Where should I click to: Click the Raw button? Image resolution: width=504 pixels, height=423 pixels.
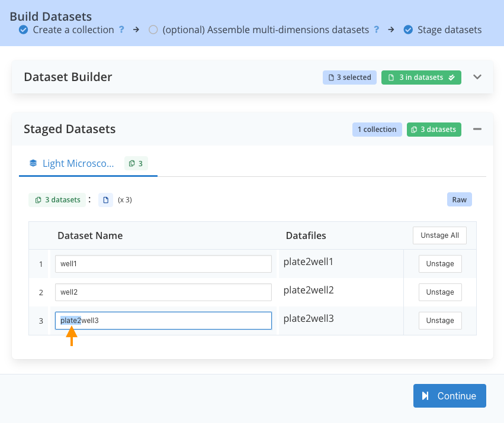pyautogui.click(x=460, y=199)
